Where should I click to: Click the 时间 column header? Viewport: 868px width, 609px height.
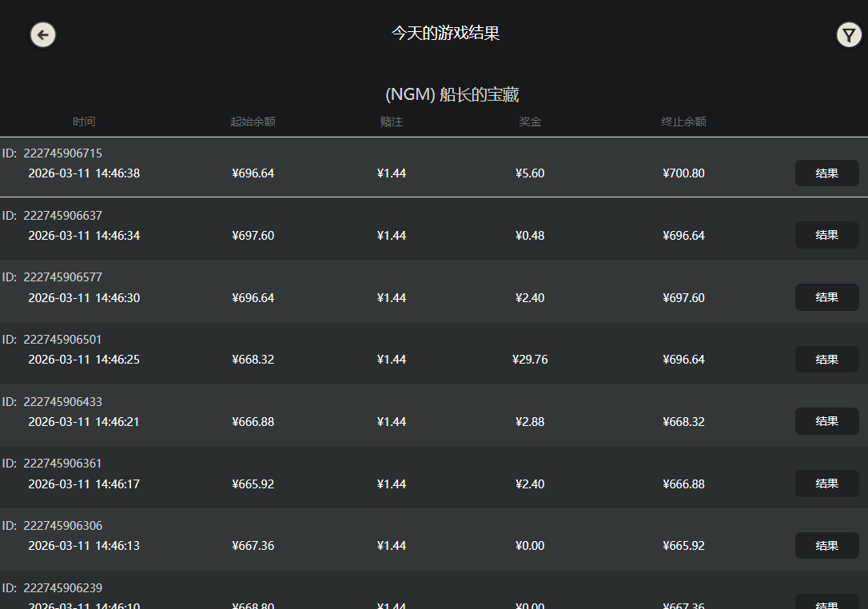tap(84, 121)
